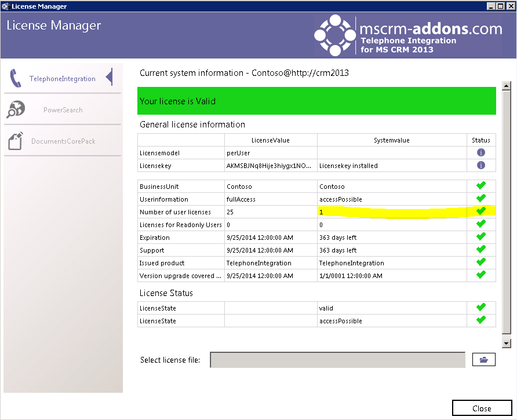Minimize the License Manager window
Viewport: 517px width, 420px height.
(x=491, y=6)
